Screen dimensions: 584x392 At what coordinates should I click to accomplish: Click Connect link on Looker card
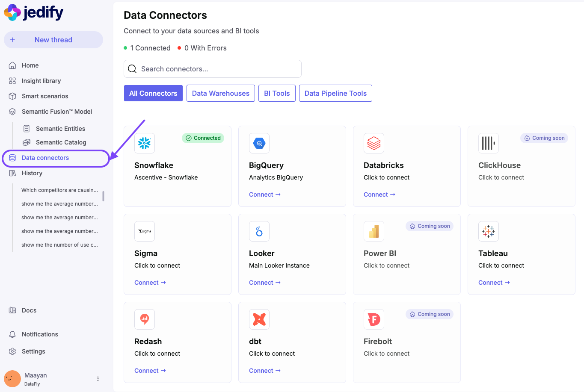[265, 283]
